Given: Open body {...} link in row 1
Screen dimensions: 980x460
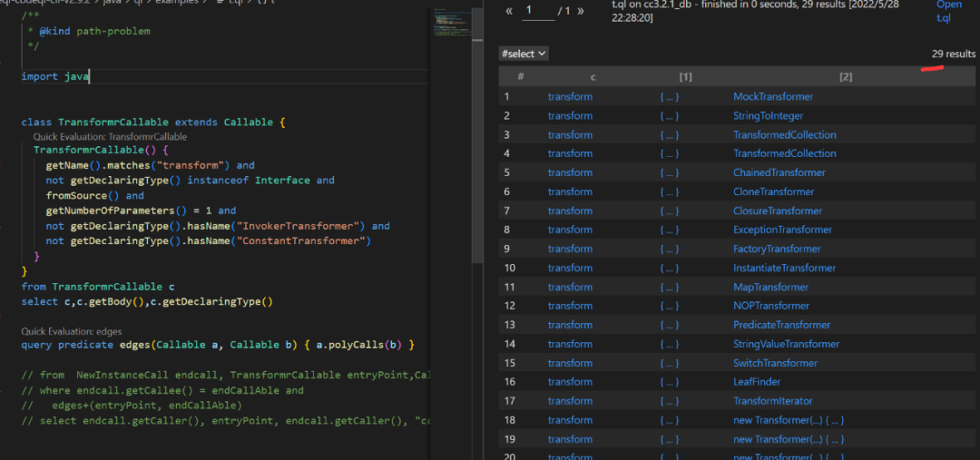Looking at the screenshot, I should 669,97.
